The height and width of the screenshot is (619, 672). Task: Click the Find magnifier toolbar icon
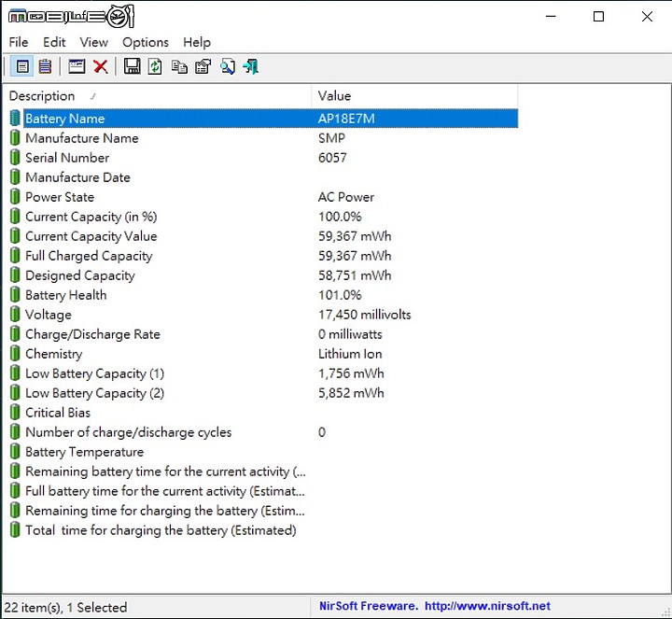(227, 66)
